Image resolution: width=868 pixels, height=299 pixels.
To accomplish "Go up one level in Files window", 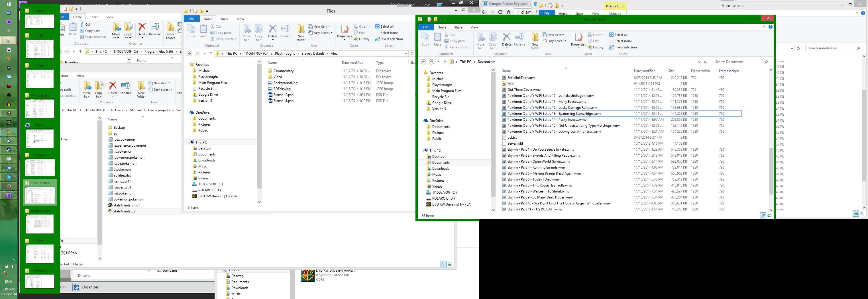I will click(211, 54).
